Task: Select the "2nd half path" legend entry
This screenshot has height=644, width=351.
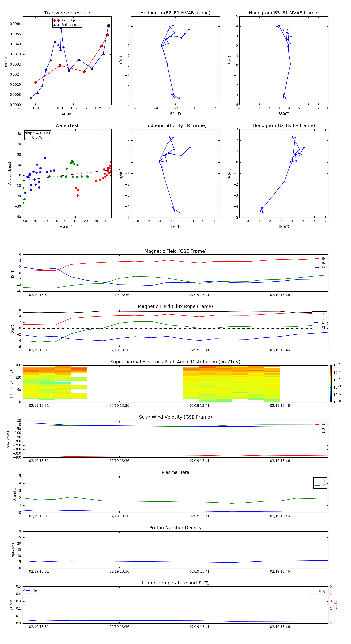Action: pos(67,25)
